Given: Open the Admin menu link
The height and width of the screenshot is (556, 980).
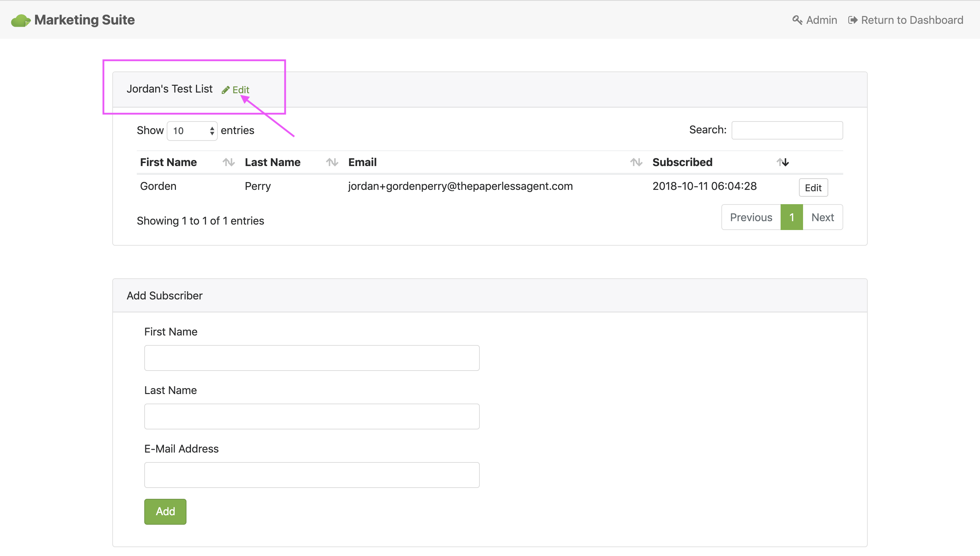Looking at the screenshot, I should click(821, 20).
